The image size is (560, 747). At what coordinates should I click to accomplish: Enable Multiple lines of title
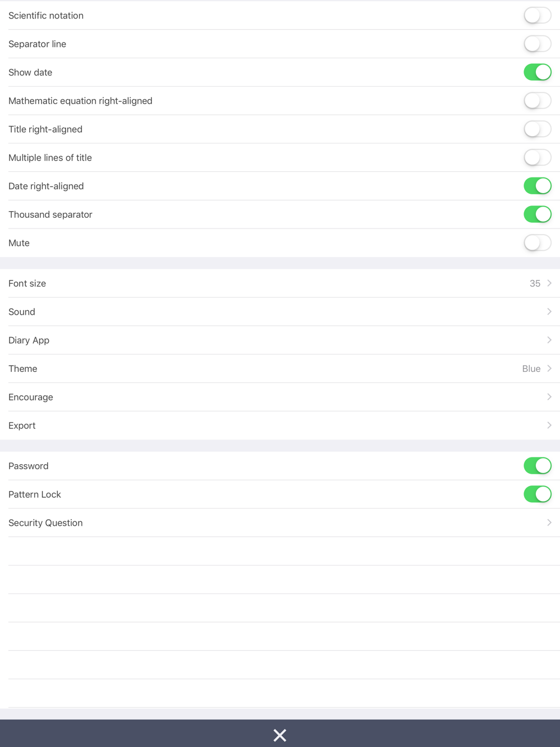click(x=537, y=158)
